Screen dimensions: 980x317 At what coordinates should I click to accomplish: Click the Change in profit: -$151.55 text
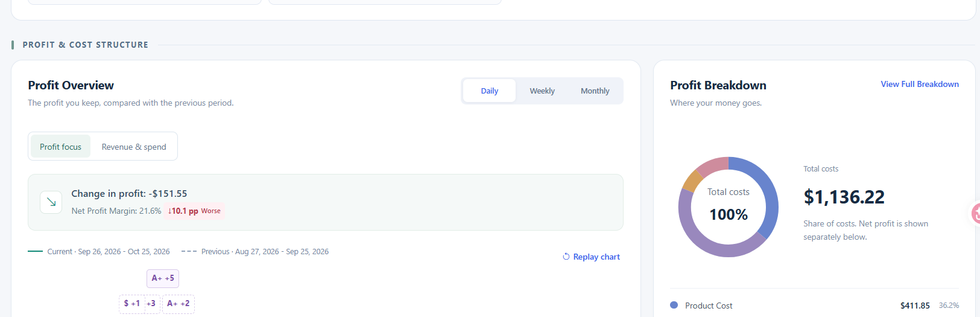[129, 194]
